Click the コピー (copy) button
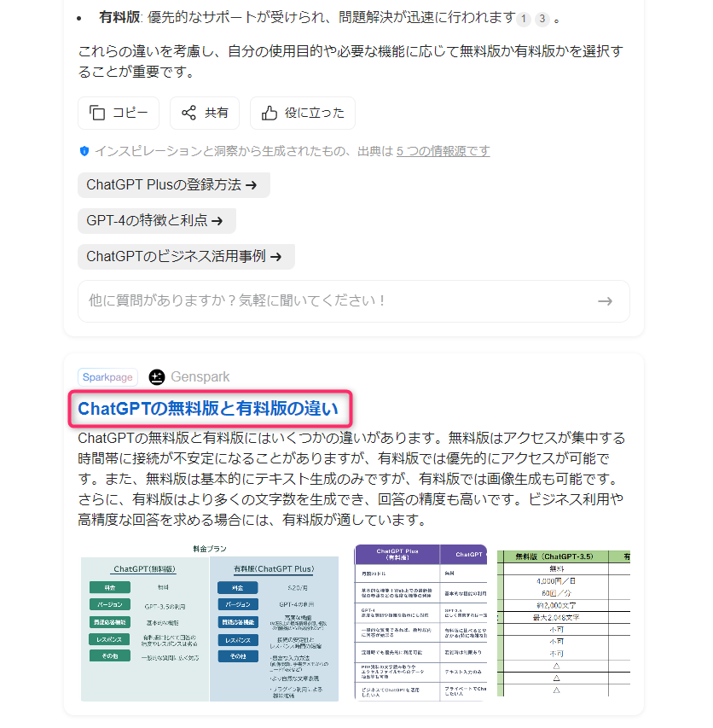713x728 pixels. coord(119,113)
